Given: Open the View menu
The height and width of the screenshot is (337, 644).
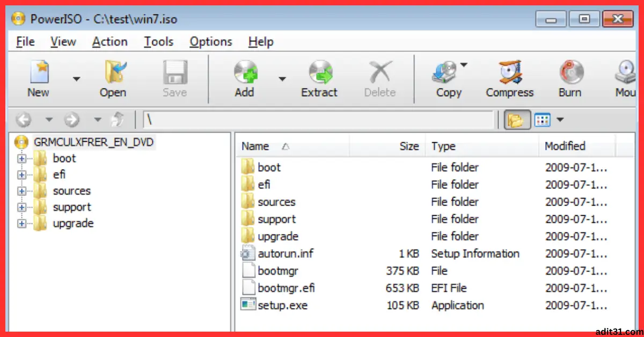Looking at the screenshot, I should click(63, 42).
